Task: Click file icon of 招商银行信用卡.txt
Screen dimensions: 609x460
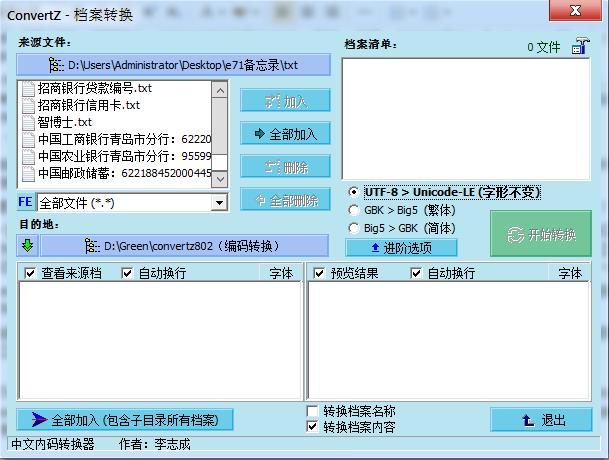Action: point(28,105)
